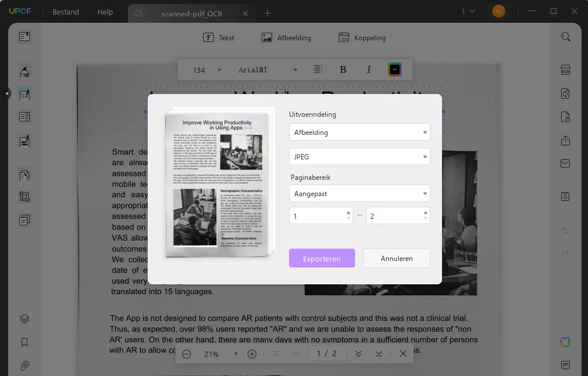Add a new tab with plus button
This screenshot has width=588, height=376.
tap(267, 13)
